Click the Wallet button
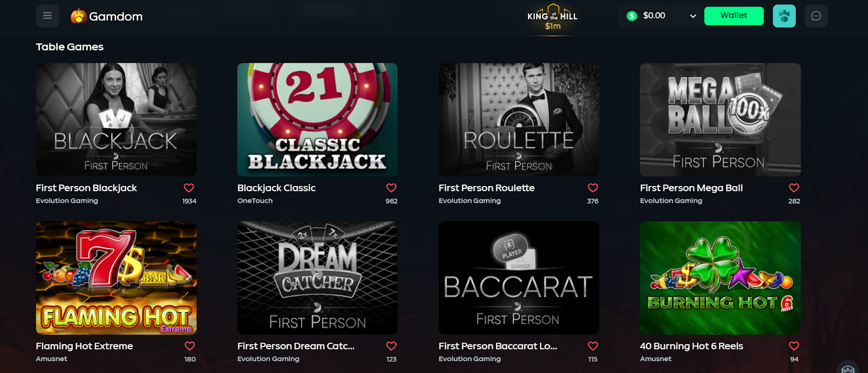The width and height of the screenshot is (868, 373). pyautogui.click(x=733, y=16)
